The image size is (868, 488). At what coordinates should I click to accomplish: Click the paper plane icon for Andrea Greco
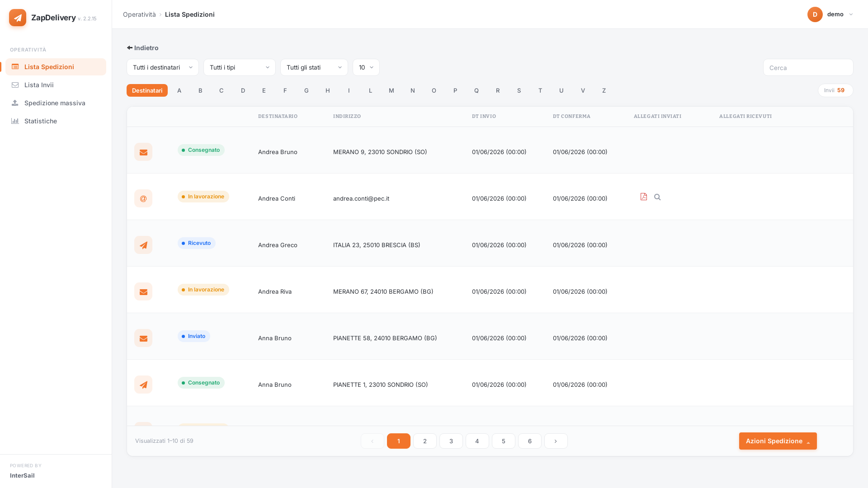(143, 245)
